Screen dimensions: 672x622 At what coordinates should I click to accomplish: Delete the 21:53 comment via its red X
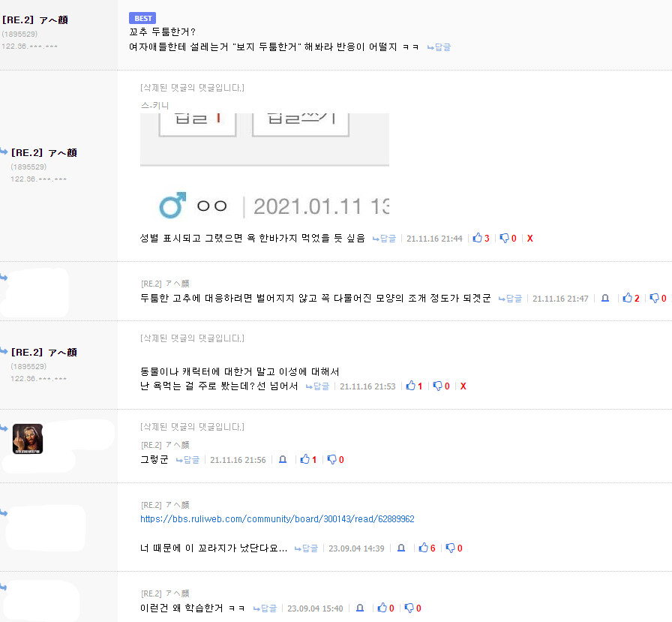[463, 385]
